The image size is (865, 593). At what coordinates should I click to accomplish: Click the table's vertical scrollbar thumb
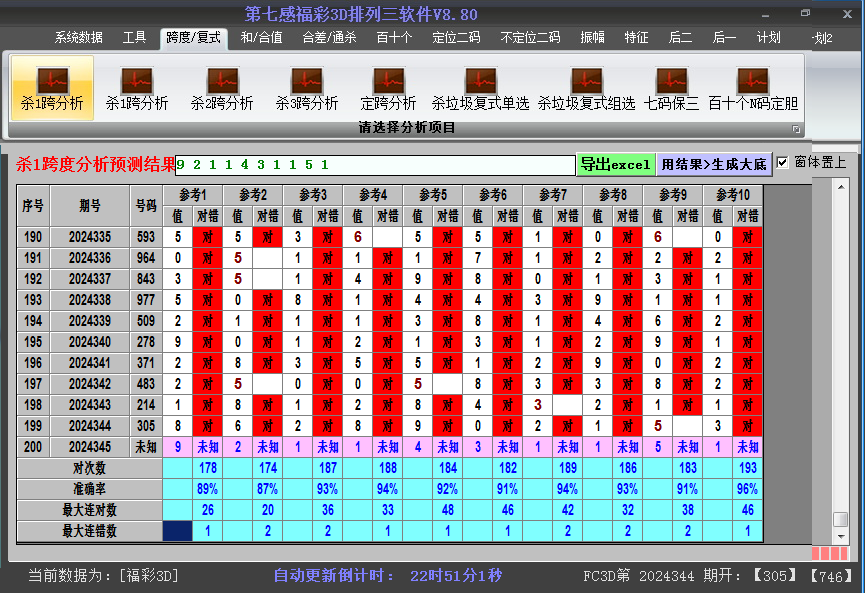coord(841,520)
